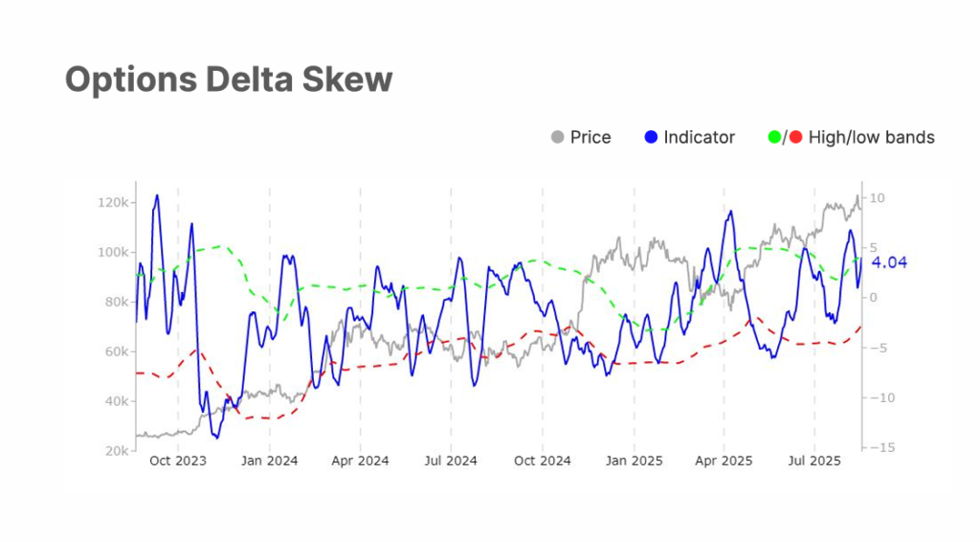Screen dimensions: 980x542
Task: Select the Jan 2024 x-axis label
Action: click(269, 461)
